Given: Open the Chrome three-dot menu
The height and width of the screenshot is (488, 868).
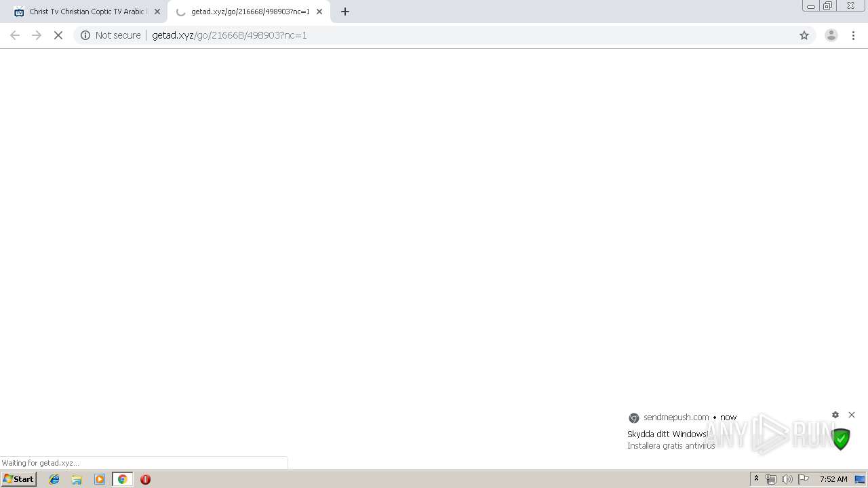Looking at the screenshot, I should tap(854, 35).
